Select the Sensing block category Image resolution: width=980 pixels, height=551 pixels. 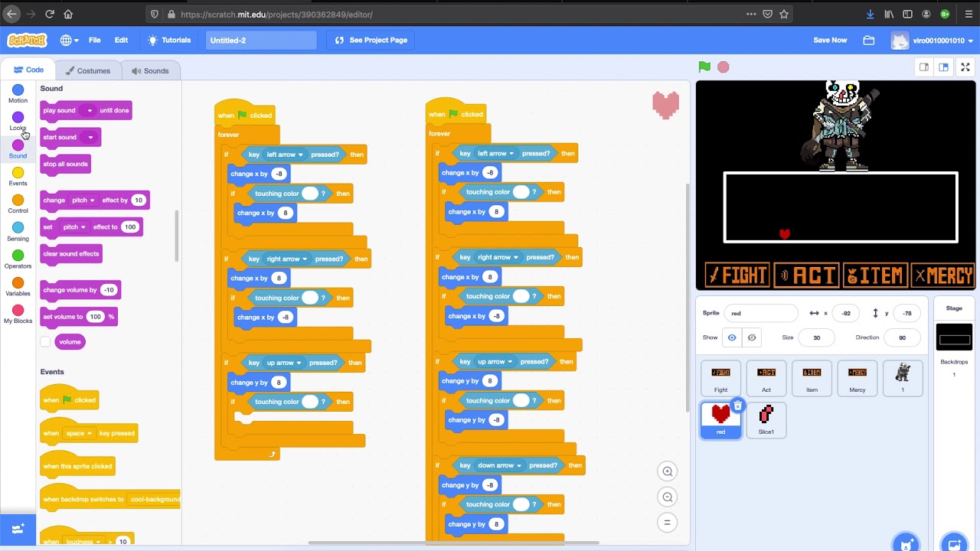18,232
